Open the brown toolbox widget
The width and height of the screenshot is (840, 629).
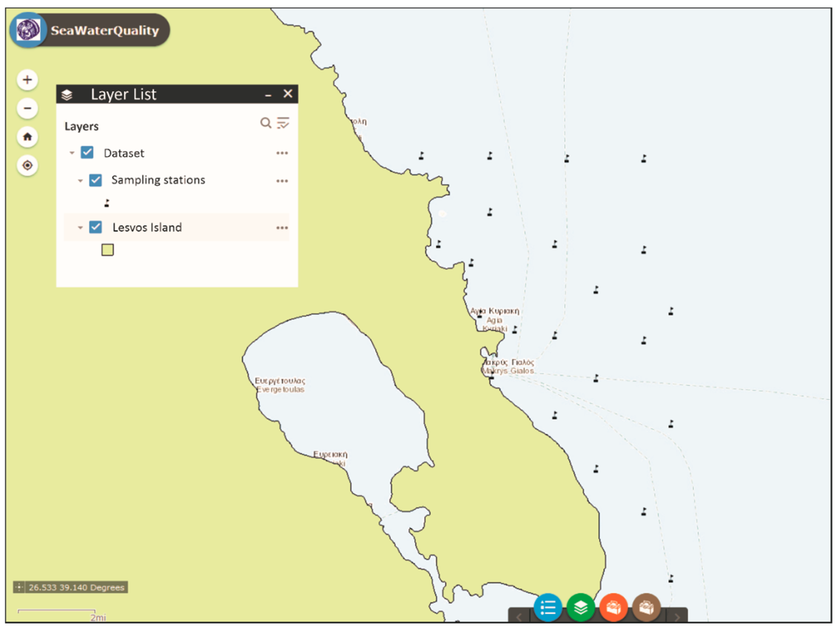click(646, 608)
